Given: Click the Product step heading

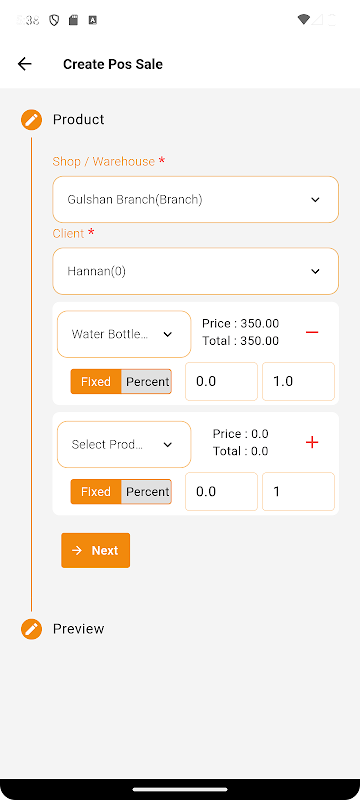Looking at the screenshot, I should tap(79, 119).
